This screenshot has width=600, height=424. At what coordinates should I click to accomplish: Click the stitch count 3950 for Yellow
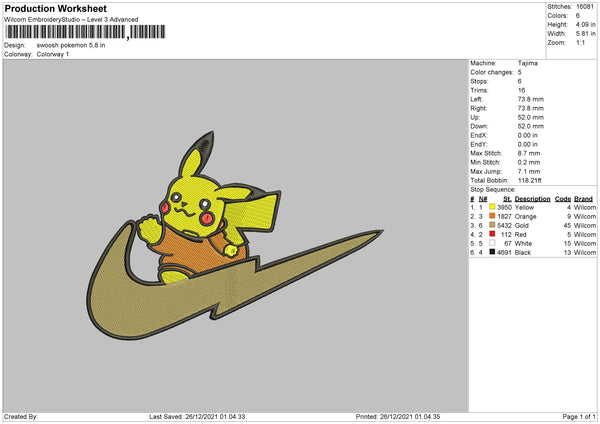504,207
